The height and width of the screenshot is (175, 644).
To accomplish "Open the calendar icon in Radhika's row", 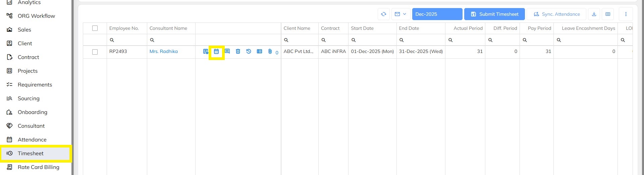I will click(x=216, y=52).
